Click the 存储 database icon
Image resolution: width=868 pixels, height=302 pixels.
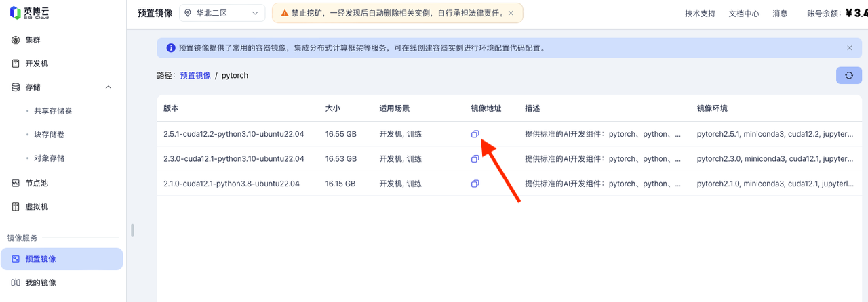point(16,87)
